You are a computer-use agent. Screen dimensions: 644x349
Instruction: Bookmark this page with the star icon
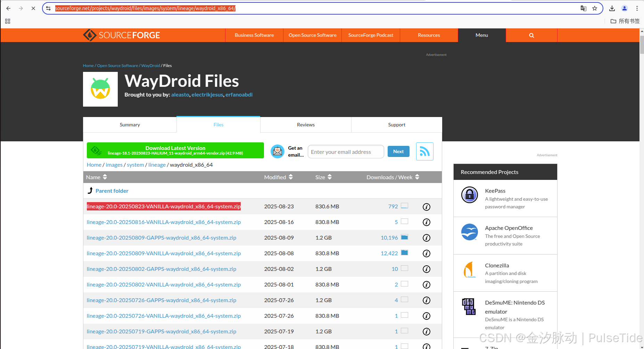pyautogui.click(x=595, y=8)
